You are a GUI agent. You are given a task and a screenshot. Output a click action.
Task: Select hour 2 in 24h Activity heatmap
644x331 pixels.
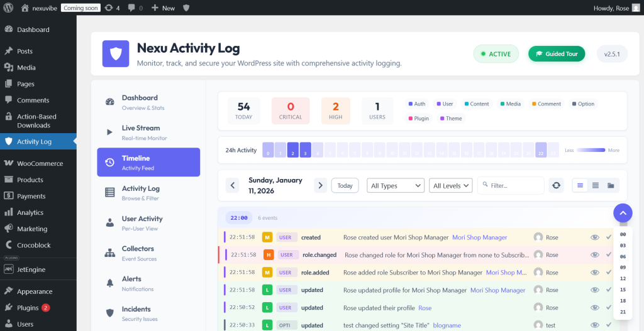click(x=293, y=150)
